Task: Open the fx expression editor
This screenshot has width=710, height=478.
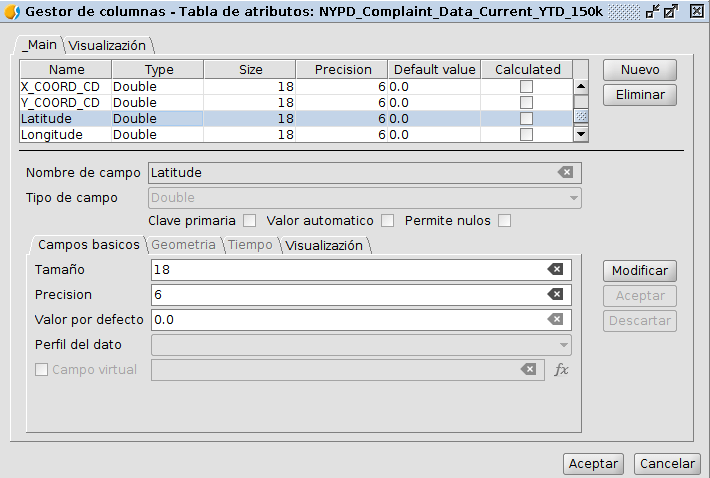Action: click(561, 370)
